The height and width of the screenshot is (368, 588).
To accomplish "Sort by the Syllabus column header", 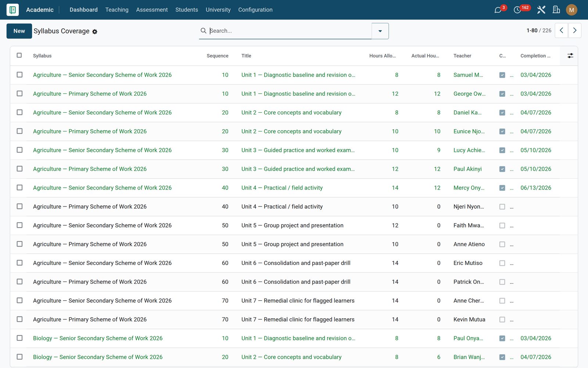I will (42, 56).
